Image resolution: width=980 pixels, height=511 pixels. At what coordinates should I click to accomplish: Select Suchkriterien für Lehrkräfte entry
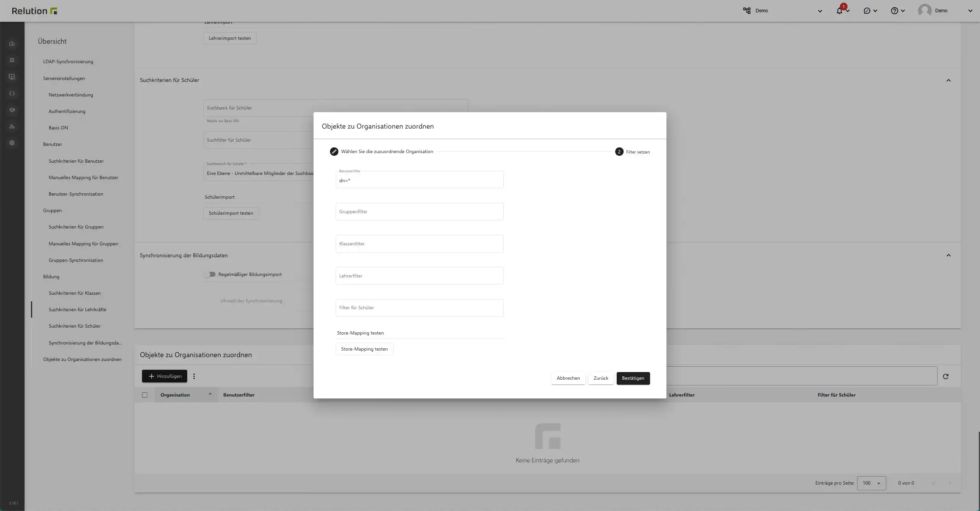click(x=77, y=310)
